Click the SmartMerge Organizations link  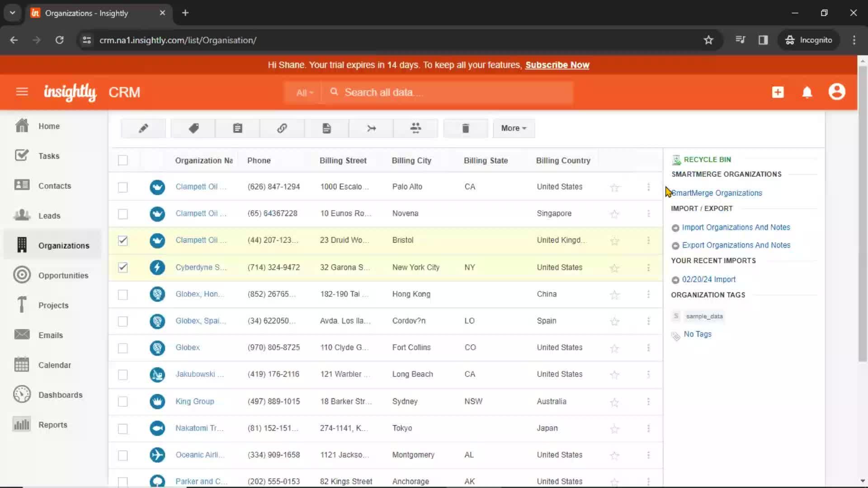pos(717,192)
